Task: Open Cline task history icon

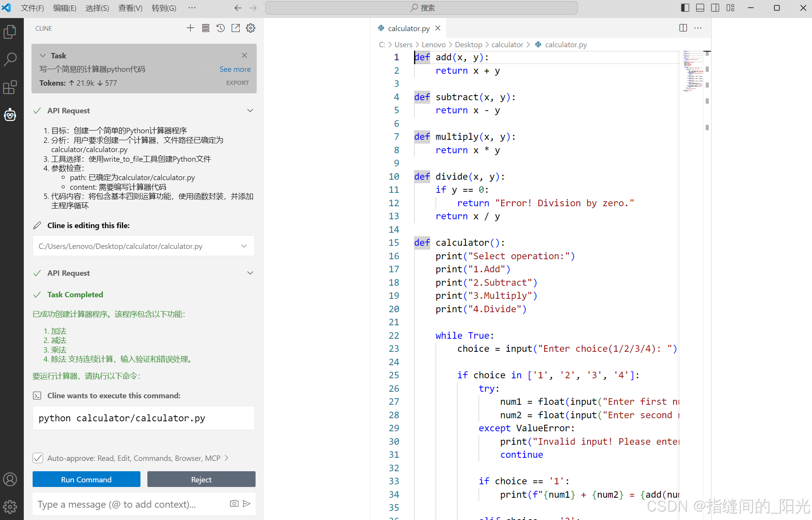Action: [x=221, y=28]
